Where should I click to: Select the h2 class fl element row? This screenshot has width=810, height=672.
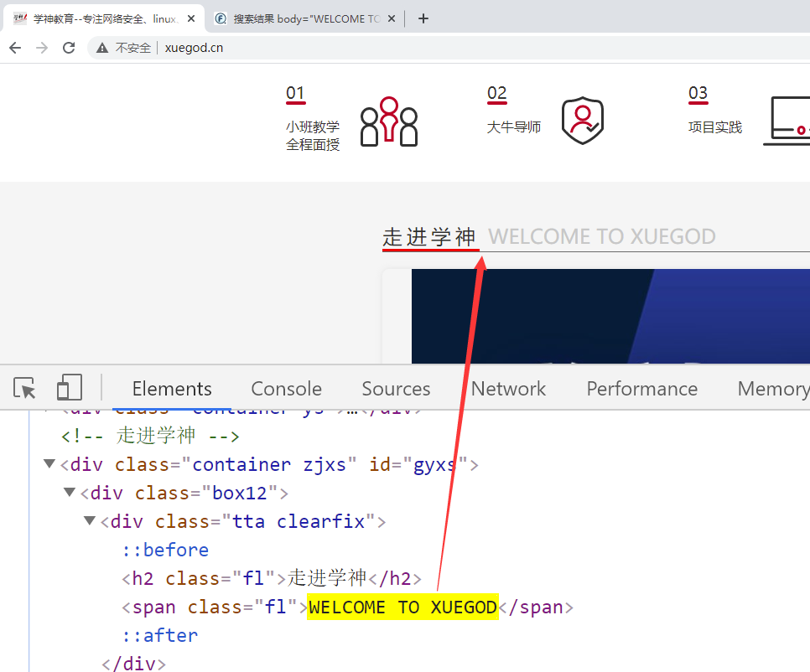[x=272, y=579]
